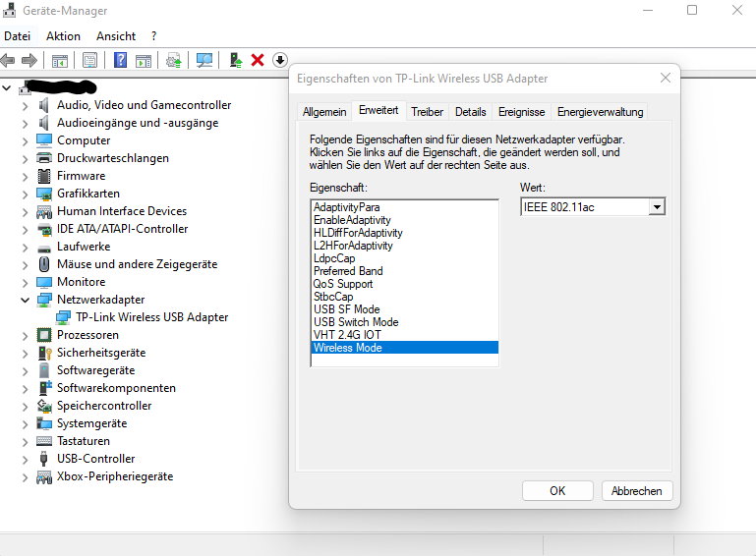756x556 pixels.
Task: Expand the Systemgeräte node
Action: [26, 424]
